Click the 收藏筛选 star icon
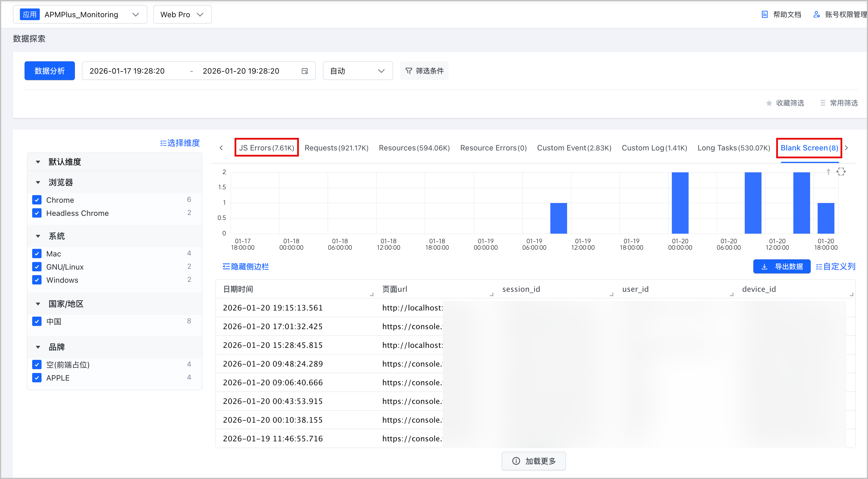The height and width of the screenshot is (479, 868). point(769,103)
